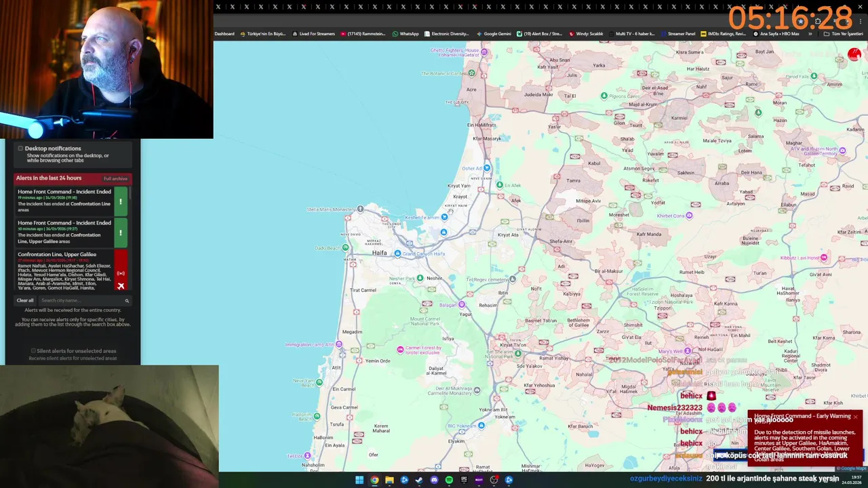
Task: Click the Kibbutz Lavi Hotel marker
Action: [x=824, y=258]
